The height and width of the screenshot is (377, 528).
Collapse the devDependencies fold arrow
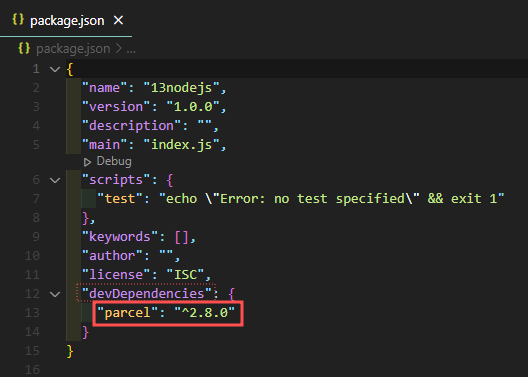tap(55, 294)
